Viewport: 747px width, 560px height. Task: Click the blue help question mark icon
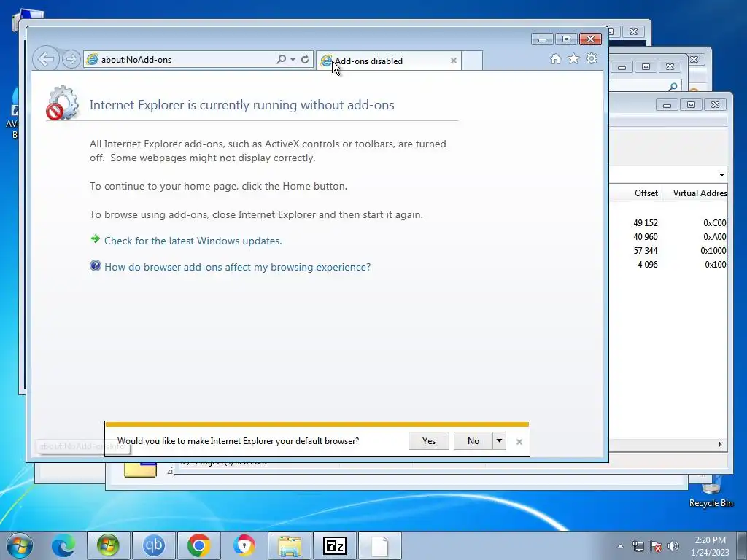[96, 265]
